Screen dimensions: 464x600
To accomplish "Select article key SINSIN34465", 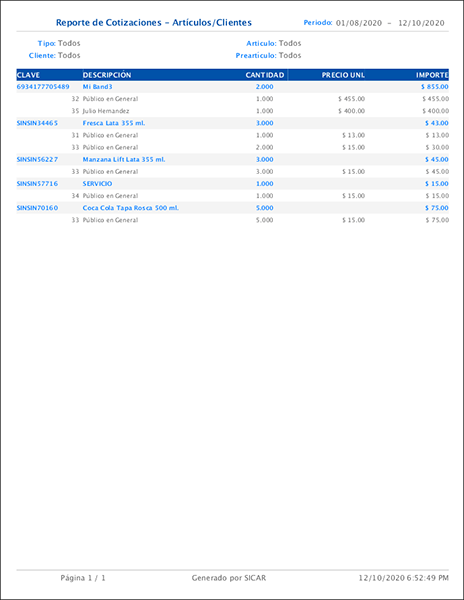I will click(x=37, y=123).
